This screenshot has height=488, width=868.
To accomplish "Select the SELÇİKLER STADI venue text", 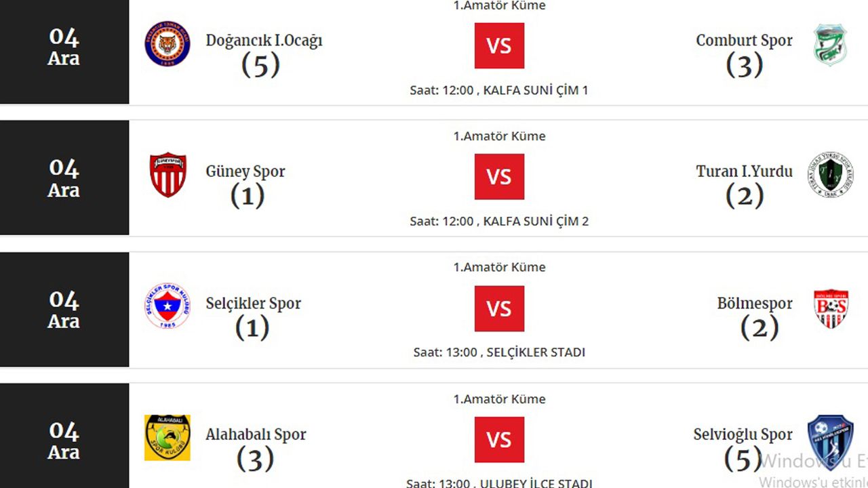I will (x=536, y=352).
